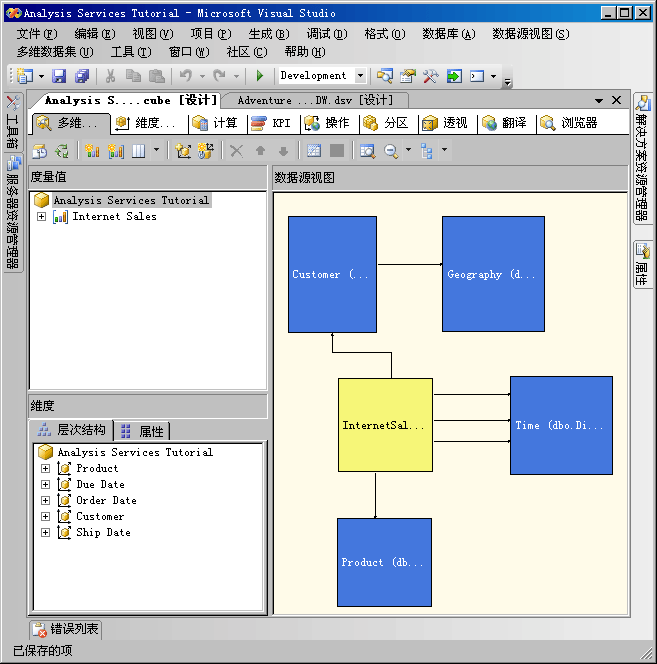
Task: Open the 服务器资源管理器 side panel
Action: [x=13, y=213]
